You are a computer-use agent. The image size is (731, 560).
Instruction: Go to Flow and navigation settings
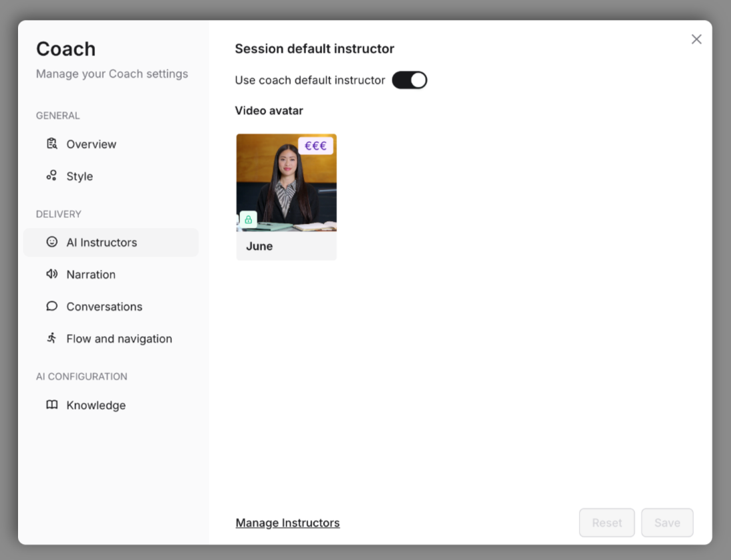(x=119, y=338)
